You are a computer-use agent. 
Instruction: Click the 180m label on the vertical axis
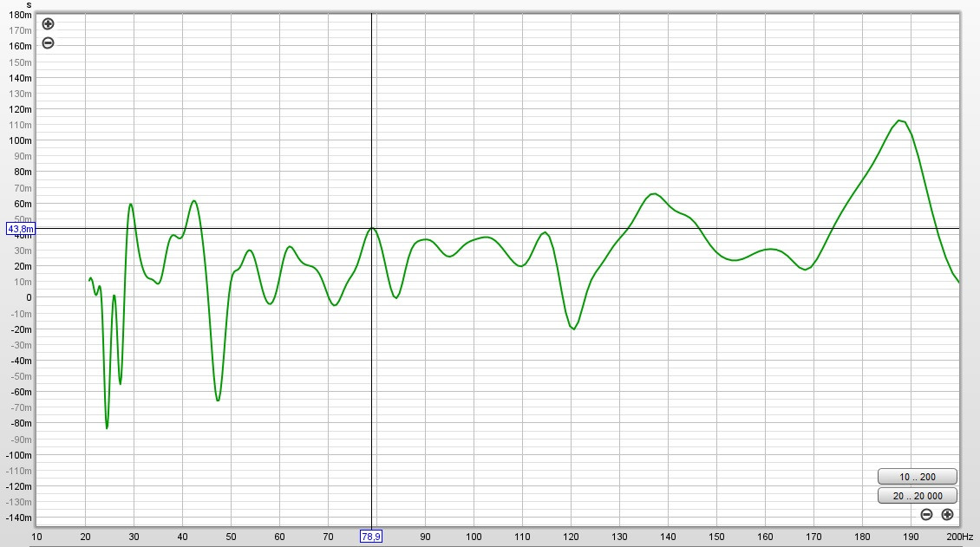(x=20, y=16)
